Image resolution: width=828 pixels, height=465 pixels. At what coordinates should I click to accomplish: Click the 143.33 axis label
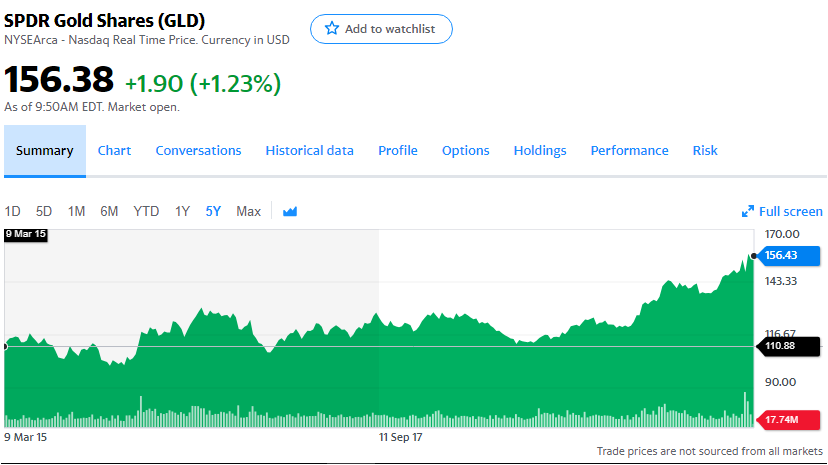781,281
